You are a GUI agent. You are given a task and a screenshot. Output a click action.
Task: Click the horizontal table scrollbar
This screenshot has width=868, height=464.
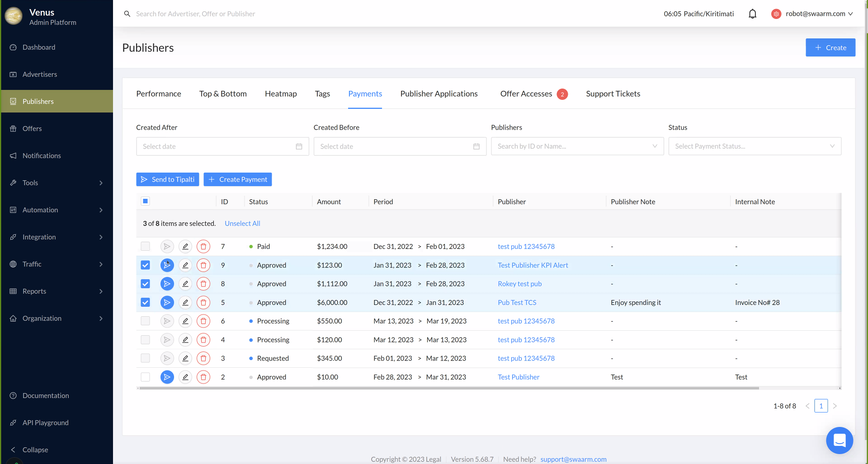[x=448, y=388]
